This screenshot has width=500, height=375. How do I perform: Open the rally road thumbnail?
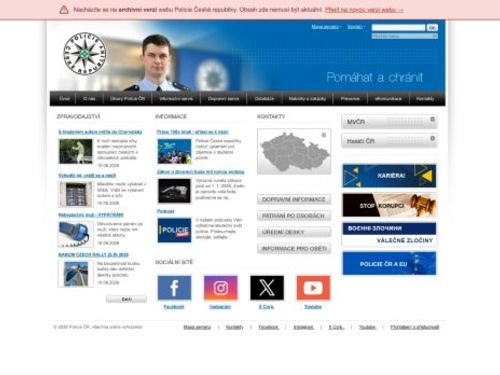76,274
